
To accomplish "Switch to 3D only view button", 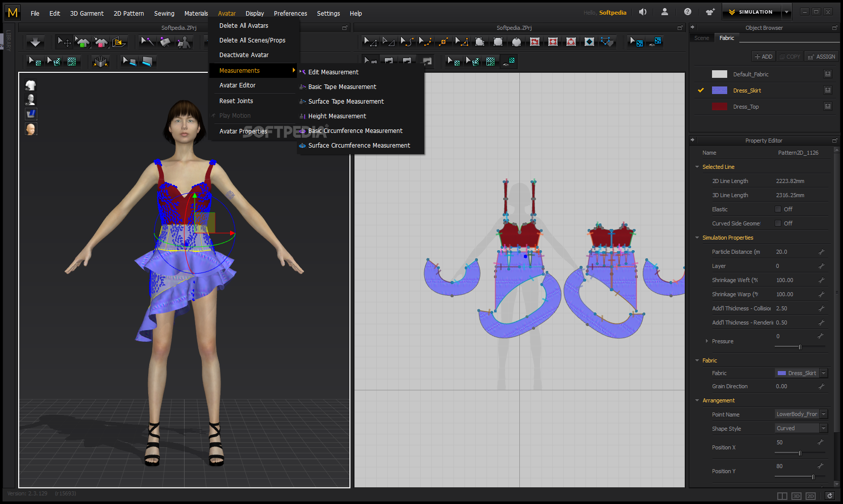I will [x=796, y=496].
